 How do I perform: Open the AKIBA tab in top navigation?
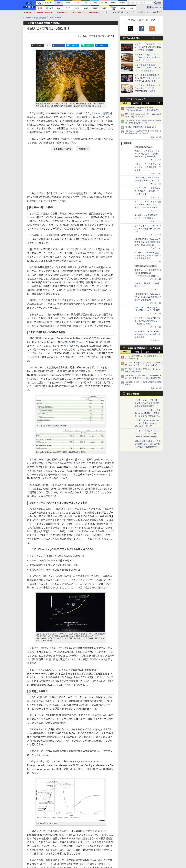(x=77, y=3)
